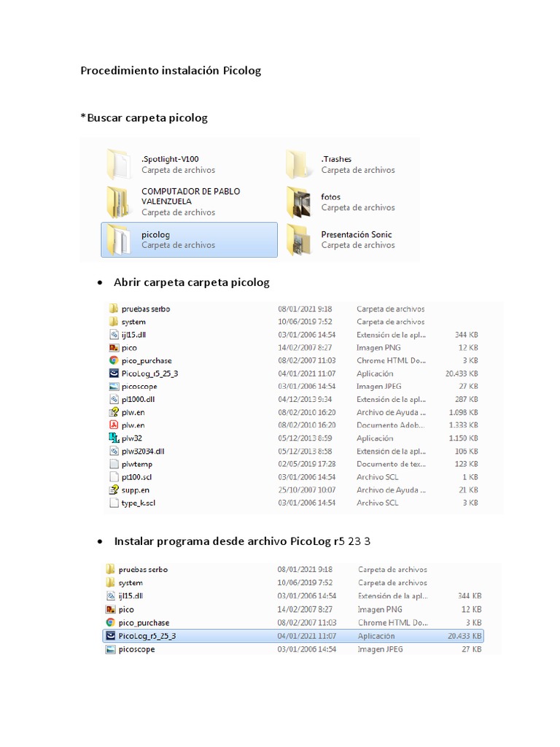
Task: Click the date 04/12/2013 9:34
Action: [x=305, y=399]
